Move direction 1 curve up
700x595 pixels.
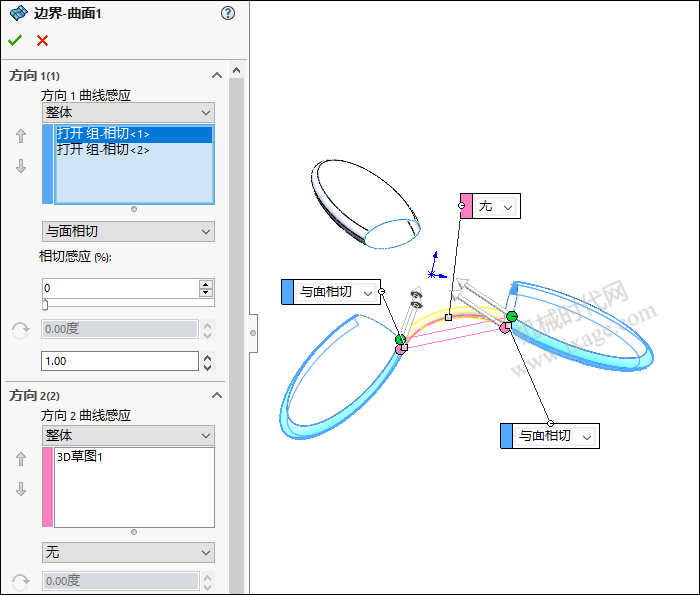click(x=21, y=136)
